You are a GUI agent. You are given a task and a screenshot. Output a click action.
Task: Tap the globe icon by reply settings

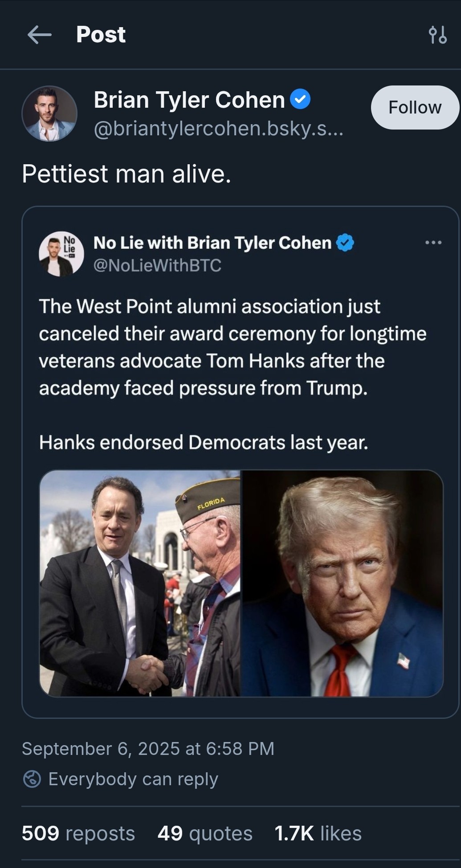tap(32, 779)
